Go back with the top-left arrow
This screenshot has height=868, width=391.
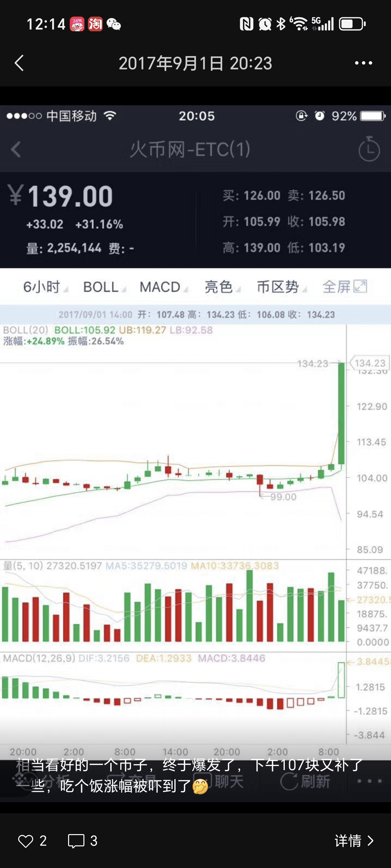click(x=19, y=63)
